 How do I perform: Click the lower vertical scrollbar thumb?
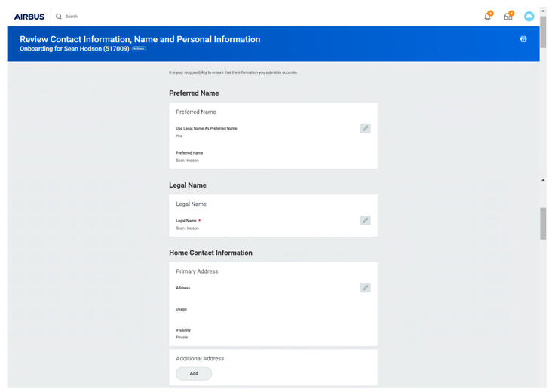pyautogui.click(x=543, y=224)
